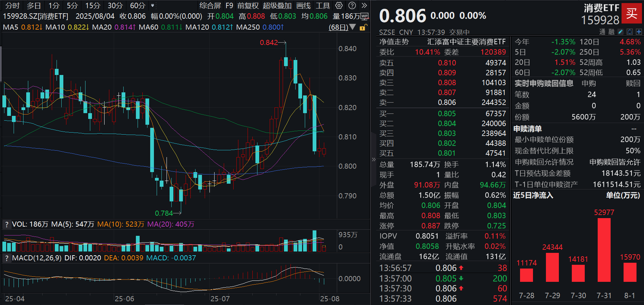Add stock to watchlist with plus icon
This screenshot has height=305, width=644.
[x=639, y=32]
